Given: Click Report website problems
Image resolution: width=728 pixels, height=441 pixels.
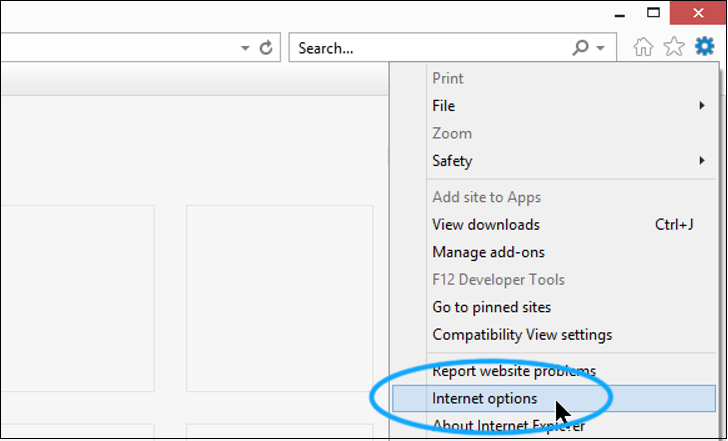Looking at the screenshot, I should click(x=513, y=371).
